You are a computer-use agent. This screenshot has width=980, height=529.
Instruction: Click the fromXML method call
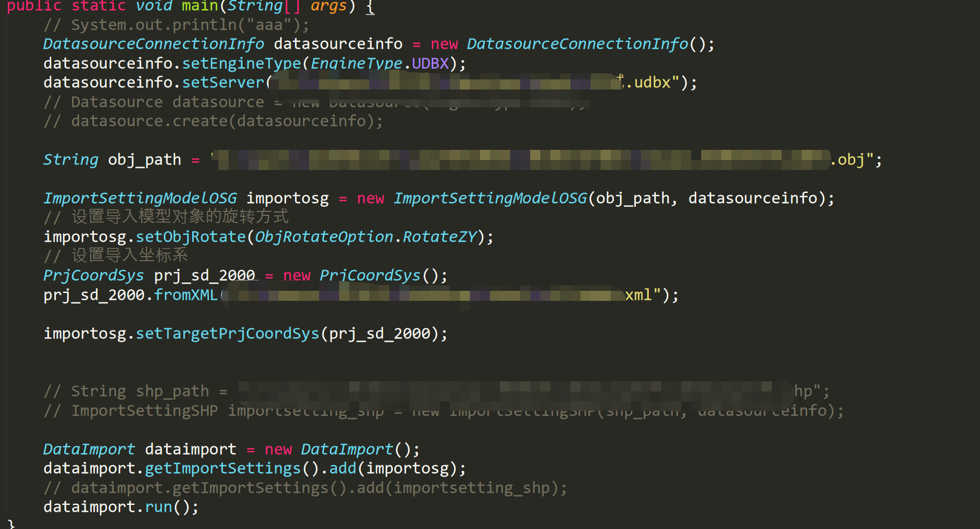pyautogui.click(x=185, y=295)
